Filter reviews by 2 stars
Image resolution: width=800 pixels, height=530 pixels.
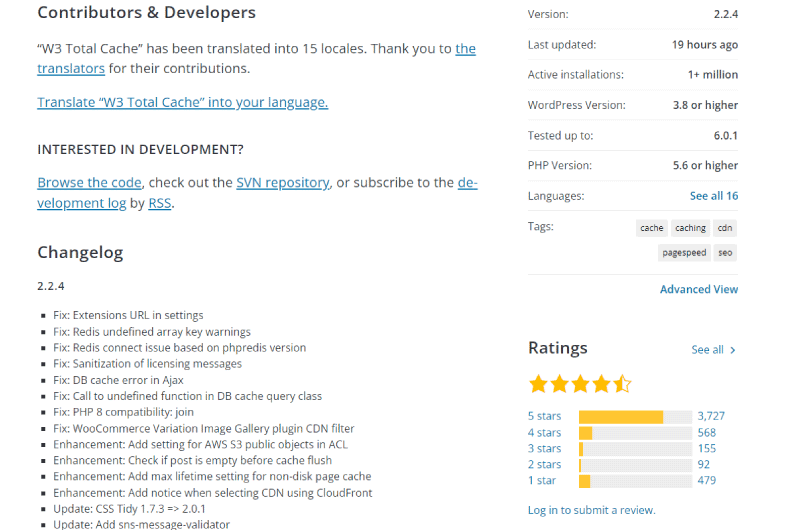[544, 464]
